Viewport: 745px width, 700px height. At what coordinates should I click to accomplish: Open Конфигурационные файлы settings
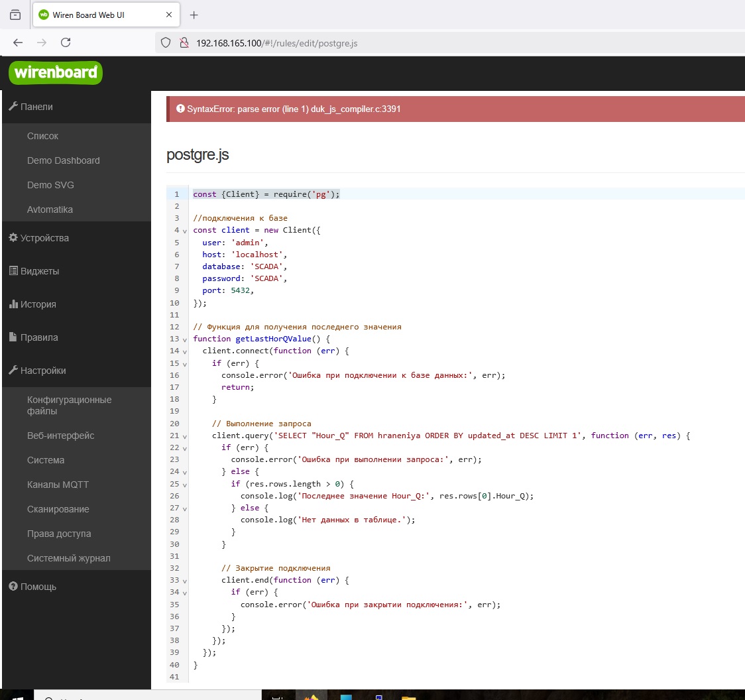[x=70, y=406]
